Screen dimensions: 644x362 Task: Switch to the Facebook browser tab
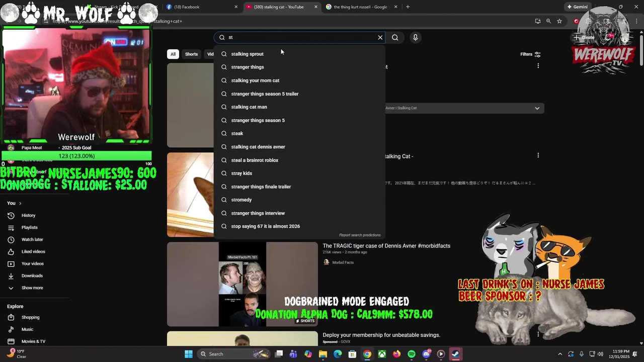(201, 7)
